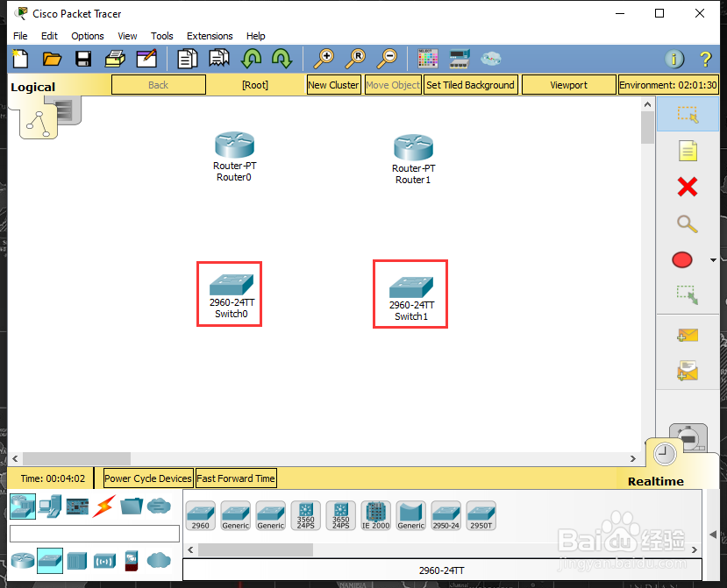727x588 pixels.
Task: Zoom in with the plus magnifier
Action: (x=324, y=59)
